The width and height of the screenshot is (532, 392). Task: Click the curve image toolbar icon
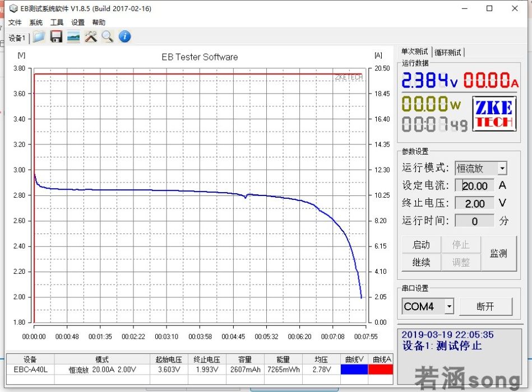click(73, 36)
